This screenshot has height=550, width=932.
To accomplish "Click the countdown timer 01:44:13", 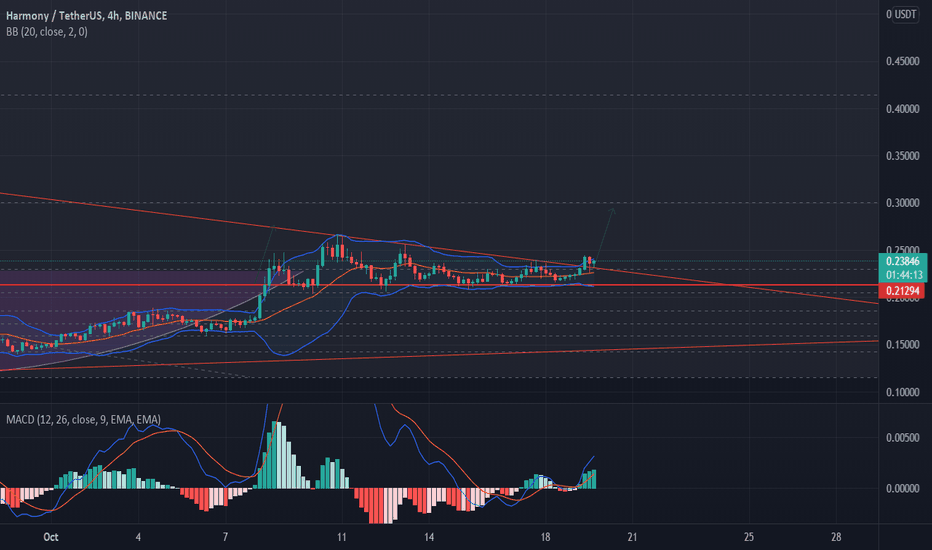I will pyautogui.click(x=903, y=275).
